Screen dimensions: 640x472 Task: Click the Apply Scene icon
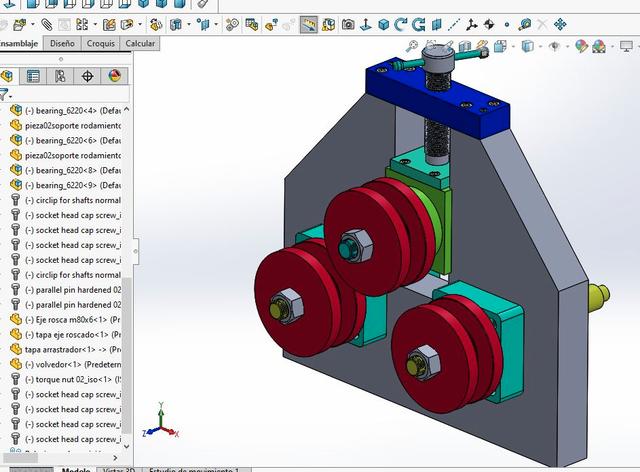point(599,46)
